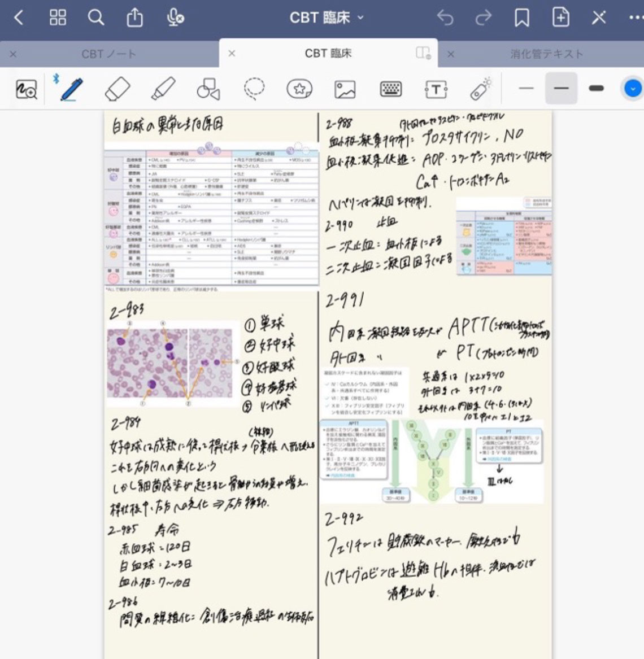644x659 pixels.
Task: Undo the last stroke
Action: coord(445,18)
